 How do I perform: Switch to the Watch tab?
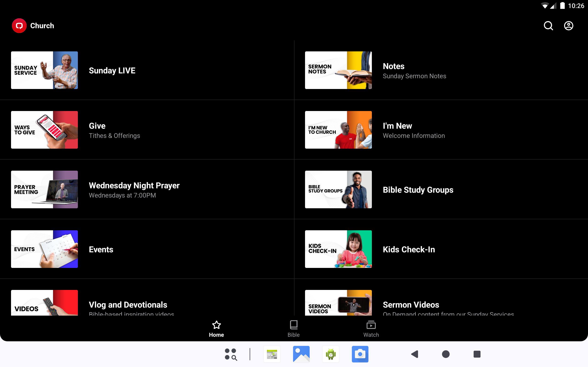371,329
